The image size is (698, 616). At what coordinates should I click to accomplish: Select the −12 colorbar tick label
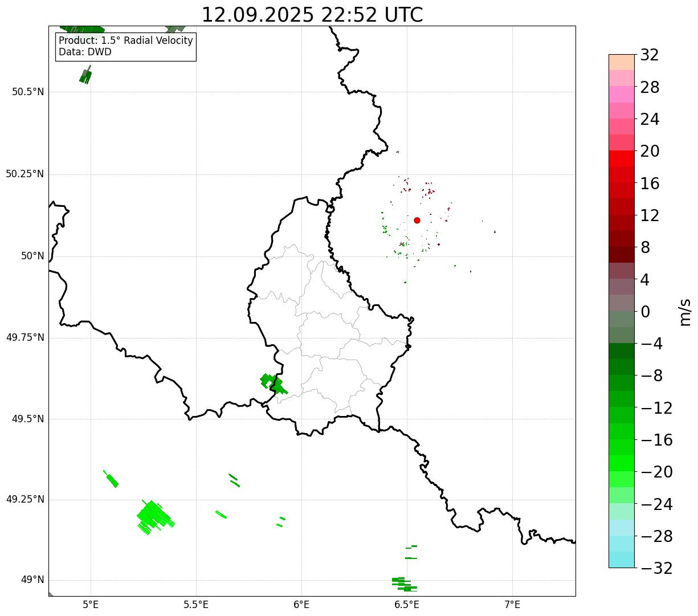[656, 408]
